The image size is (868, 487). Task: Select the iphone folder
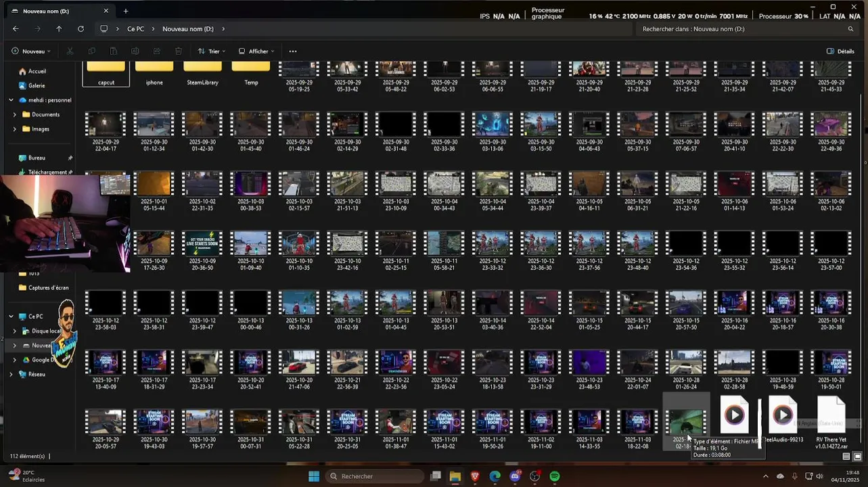[x=154, y=74]
